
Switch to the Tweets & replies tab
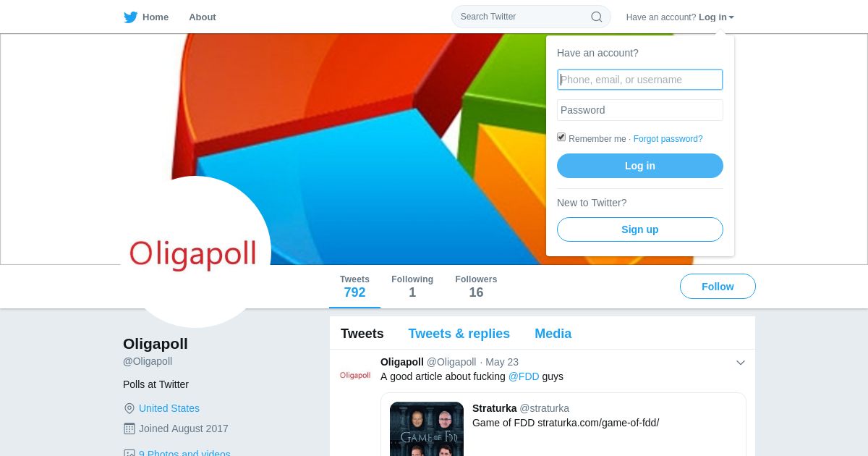pos(459,334)
